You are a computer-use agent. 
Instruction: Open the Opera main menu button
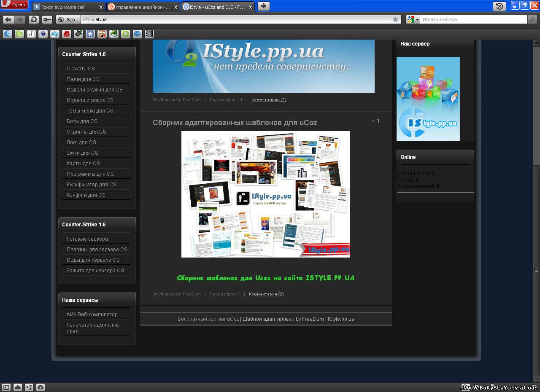14,5
